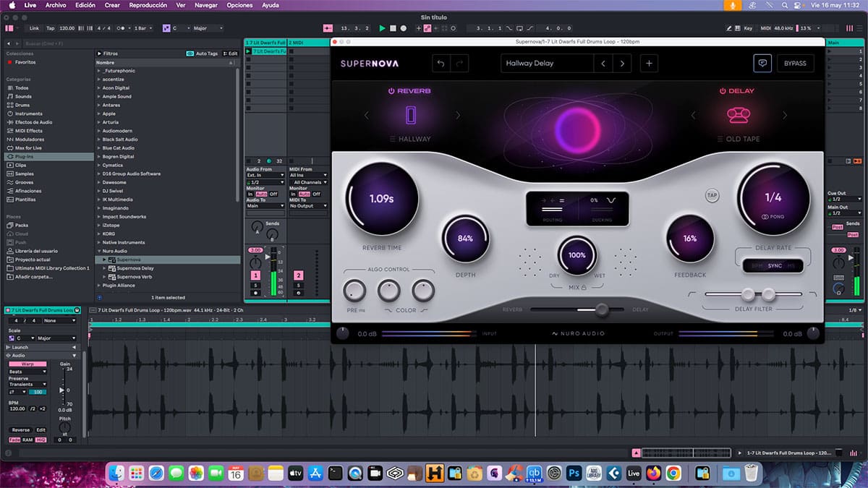
Task: Toggle BYPASS on the Supernova plugin
Action: (x=795, y=64)
